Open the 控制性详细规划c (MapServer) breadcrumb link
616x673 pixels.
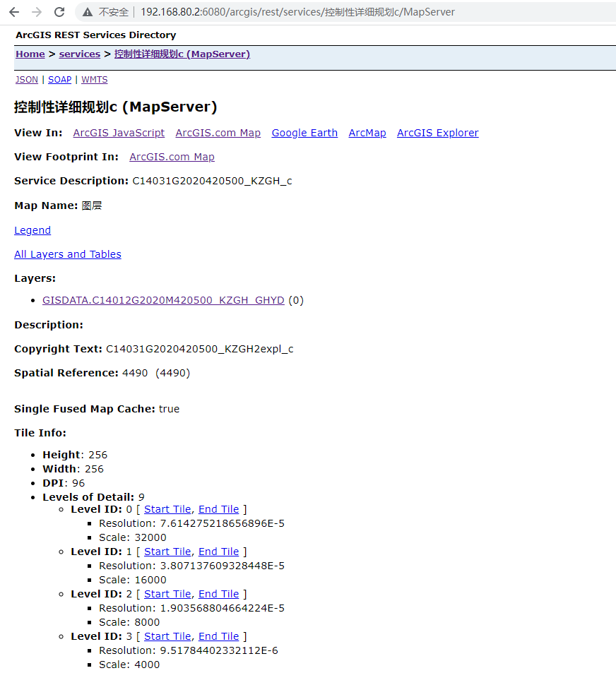[x=182, y=54]
